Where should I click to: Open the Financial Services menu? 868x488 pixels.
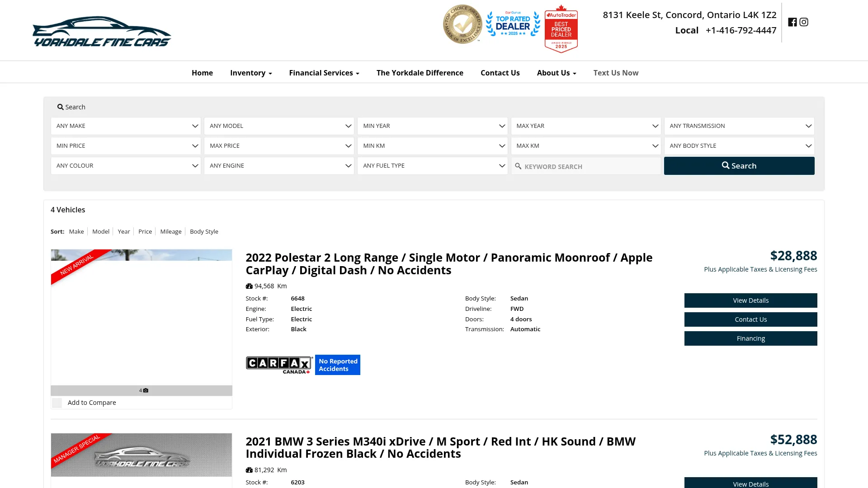click(x=324, y=73)
